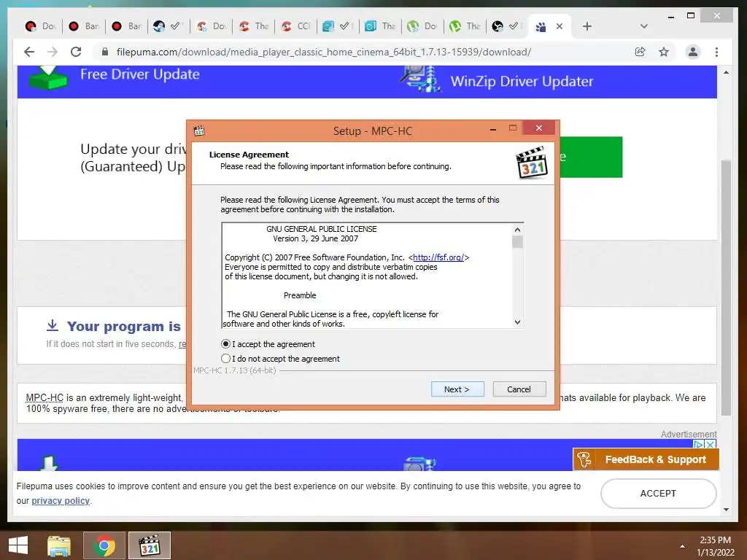Click the MPC-HC clapperboard logo in setup
747x560 pixels.
pos(532,163)
